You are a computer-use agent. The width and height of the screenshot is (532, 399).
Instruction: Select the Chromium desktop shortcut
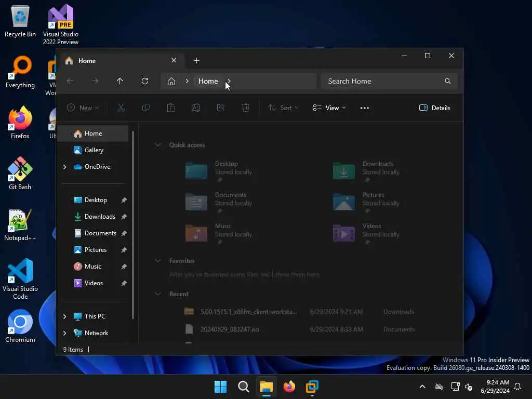[20, 326]
